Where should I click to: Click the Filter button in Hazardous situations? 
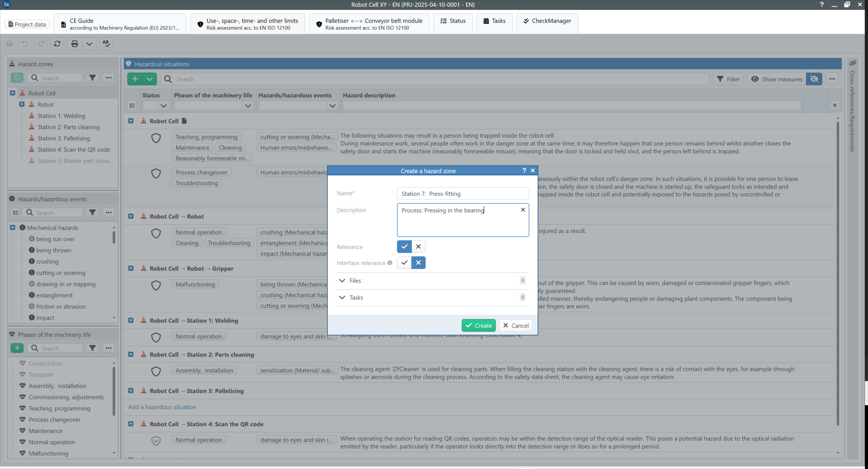click(x=728, y=79)
